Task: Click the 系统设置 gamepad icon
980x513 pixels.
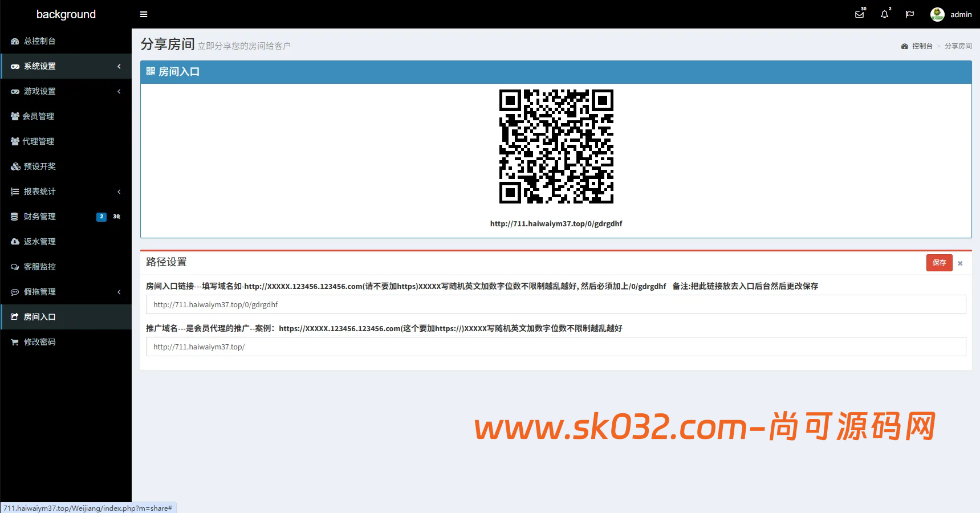Action: click(x=15, y=66)
